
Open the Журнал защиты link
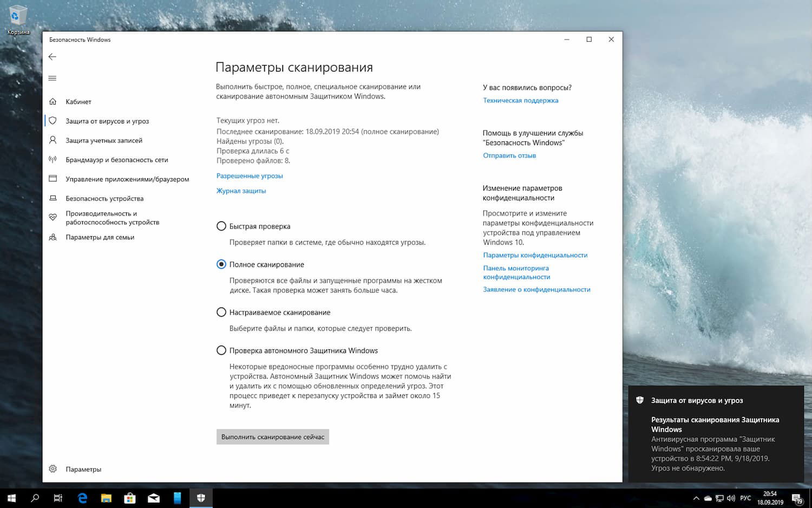coord(241,190)
